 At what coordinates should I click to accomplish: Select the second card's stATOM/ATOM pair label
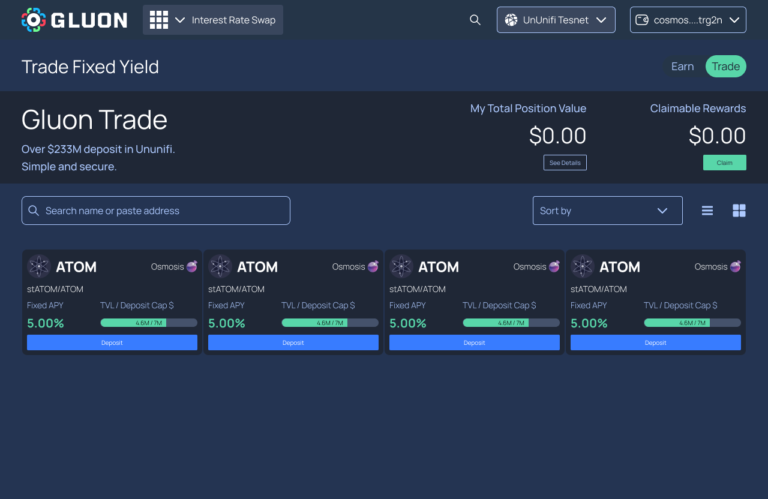coord(236,289)
